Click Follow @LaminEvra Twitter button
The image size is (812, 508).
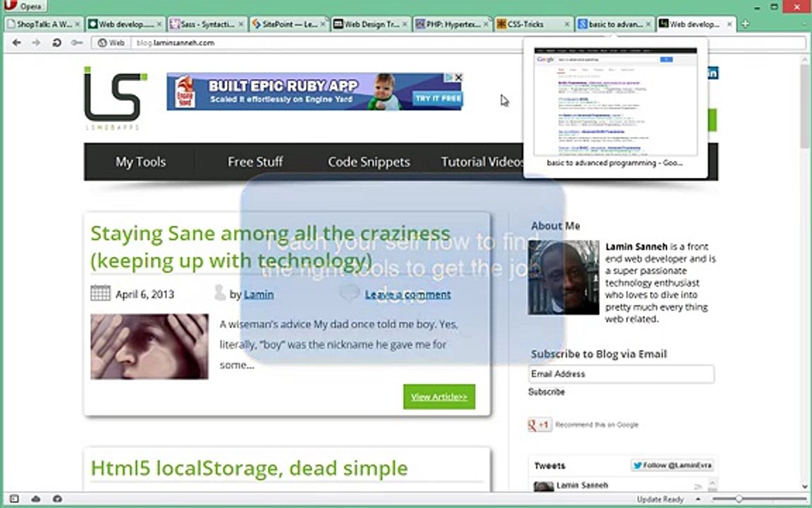672,465
